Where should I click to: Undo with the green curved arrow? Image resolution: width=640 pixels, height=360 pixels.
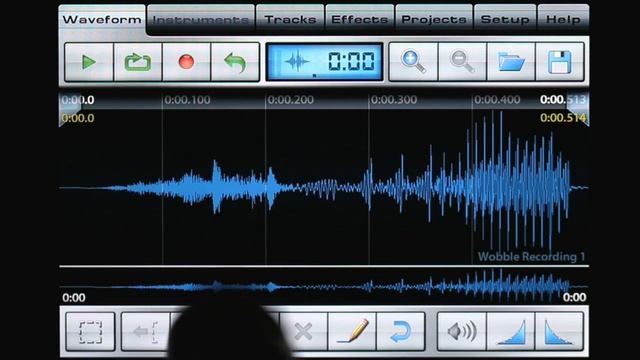[x=235, y=62]
